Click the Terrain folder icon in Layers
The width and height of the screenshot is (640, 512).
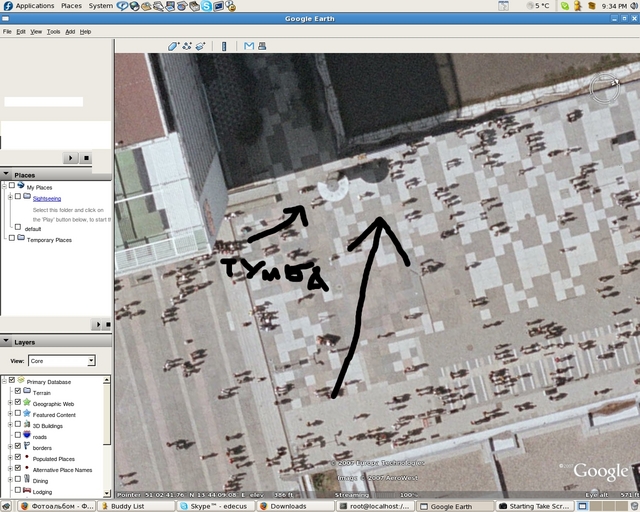coord(27,391)
